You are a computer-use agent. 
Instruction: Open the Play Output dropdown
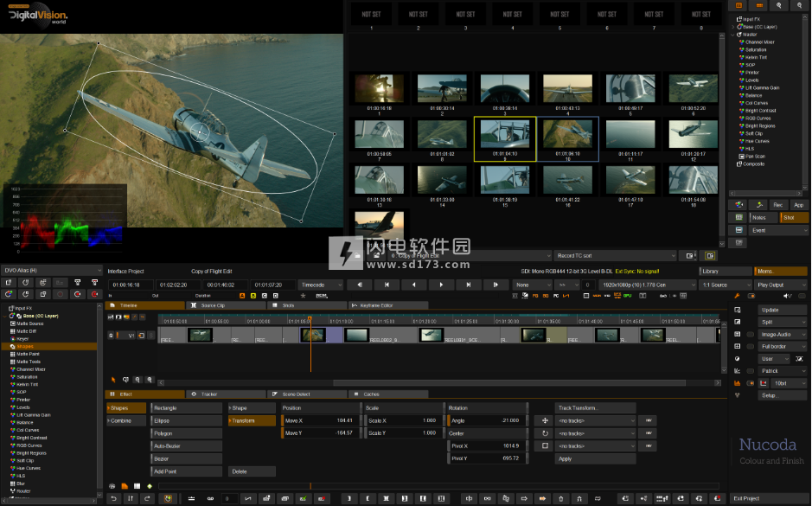[782, 285]
